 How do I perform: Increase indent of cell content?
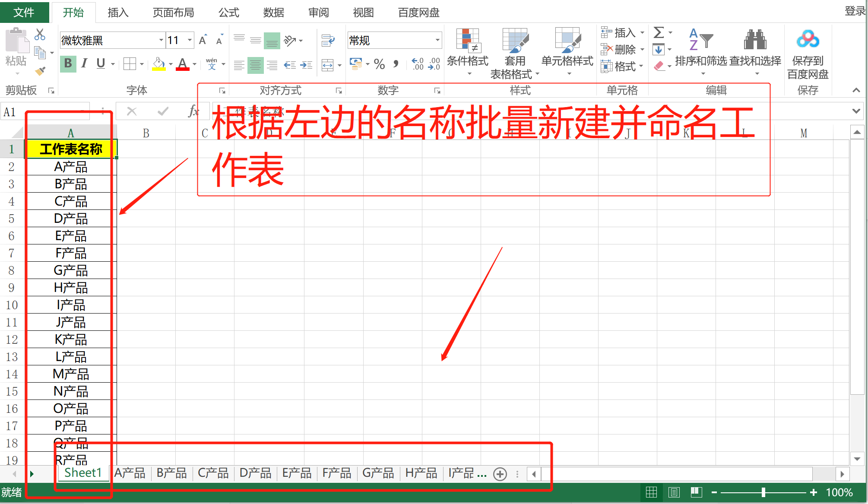pos(306,65)
